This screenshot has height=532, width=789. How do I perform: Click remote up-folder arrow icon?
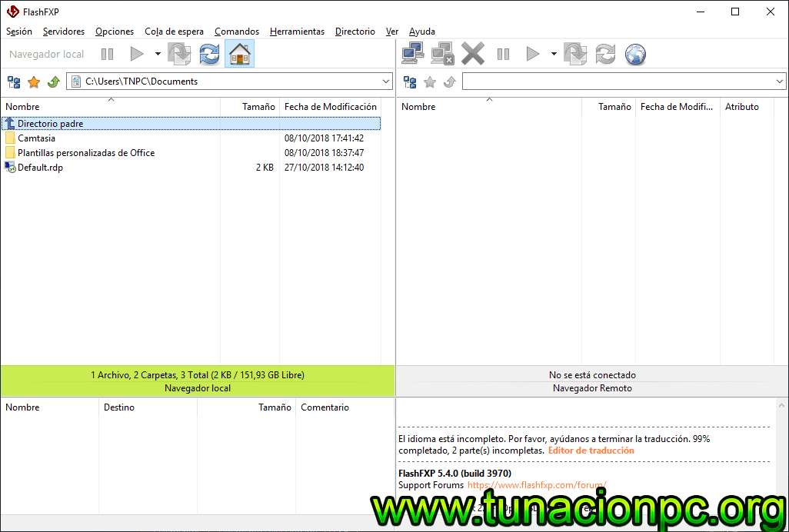pos(449,82)
